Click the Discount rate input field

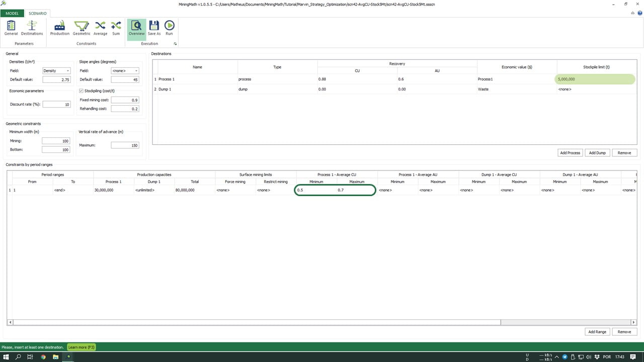56,105
